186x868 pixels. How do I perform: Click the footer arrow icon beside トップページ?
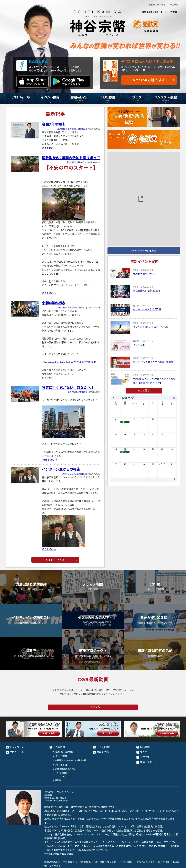(7, 747)
